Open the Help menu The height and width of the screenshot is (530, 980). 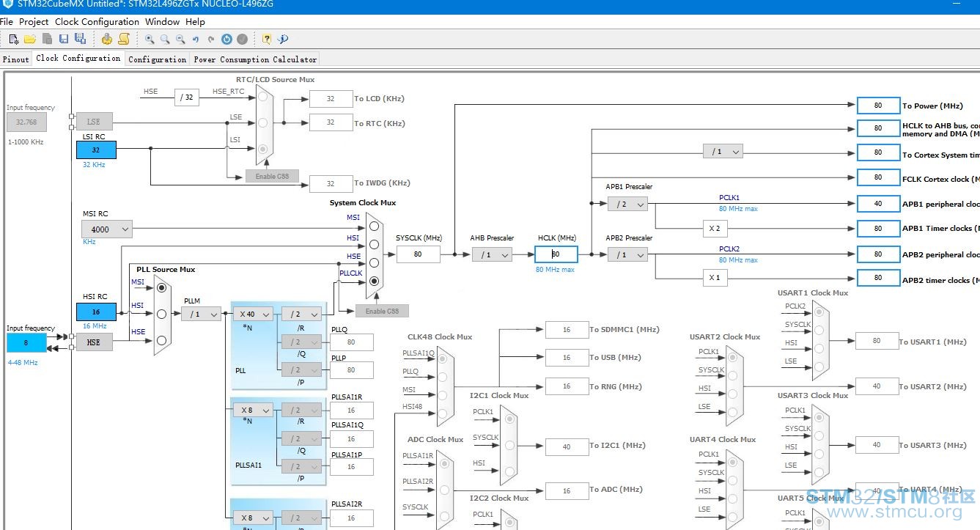point(196,22)
